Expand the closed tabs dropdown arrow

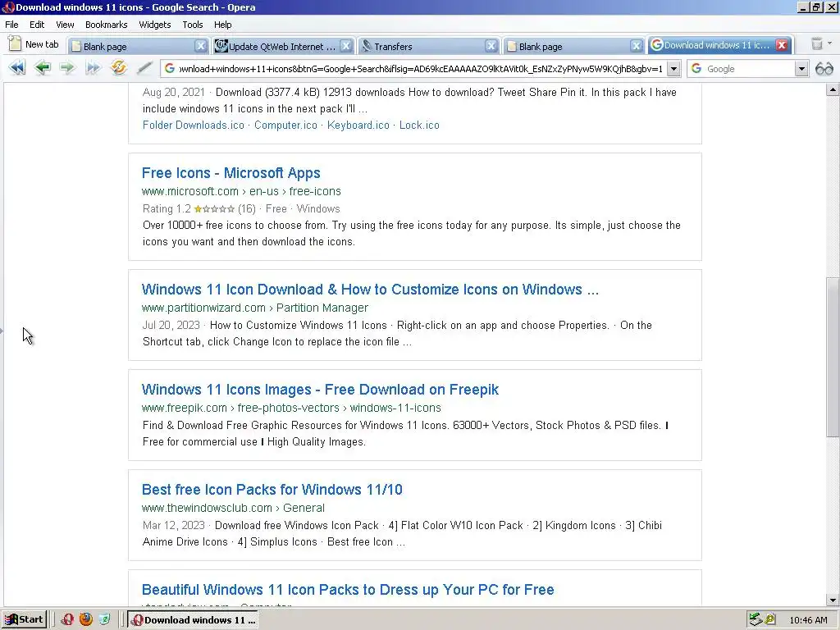(830, 43)
